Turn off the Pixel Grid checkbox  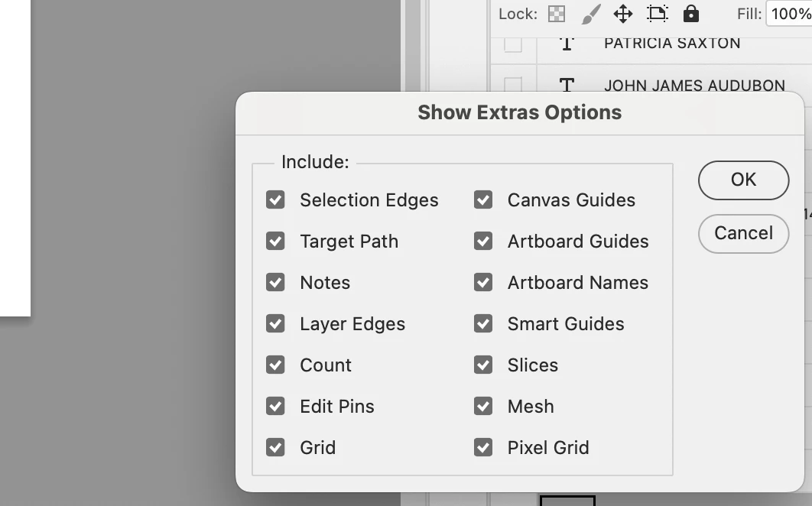[483, 447]
